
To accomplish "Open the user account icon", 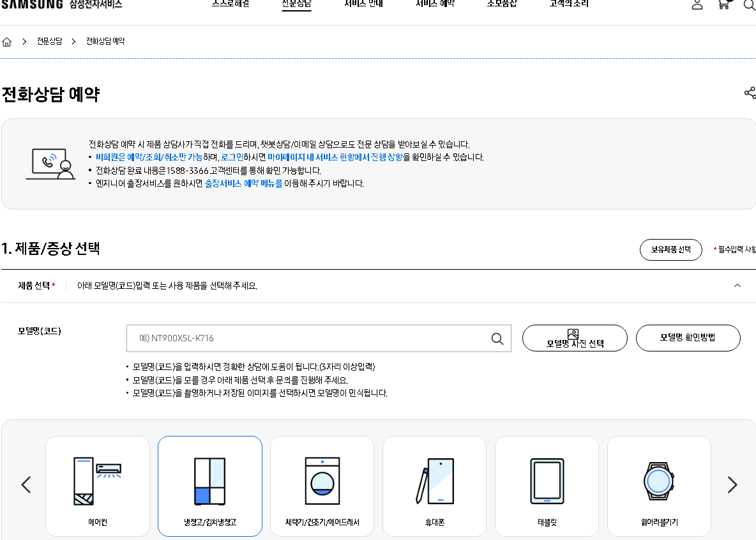I will pyautogui.click(x=697, y=5).
